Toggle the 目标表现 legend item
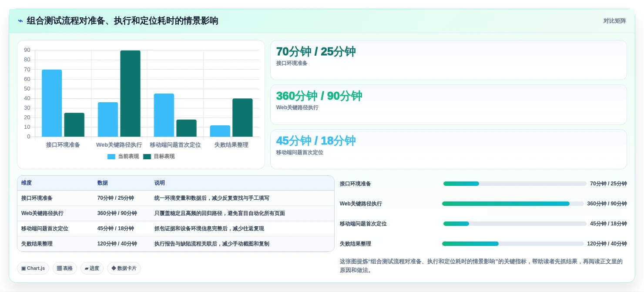The height and width of the screenshot is (292, 644). click(x=159, y=156)
